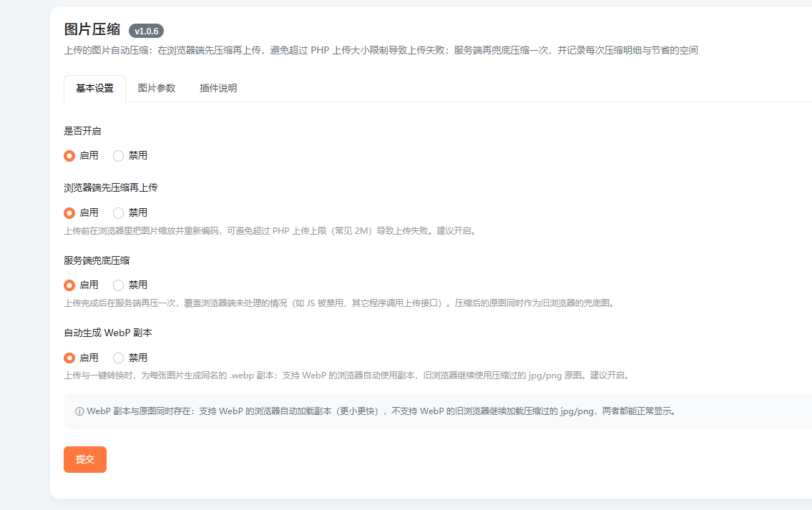
Task: Click the 是否开启 field label
Action: [82, 131]
